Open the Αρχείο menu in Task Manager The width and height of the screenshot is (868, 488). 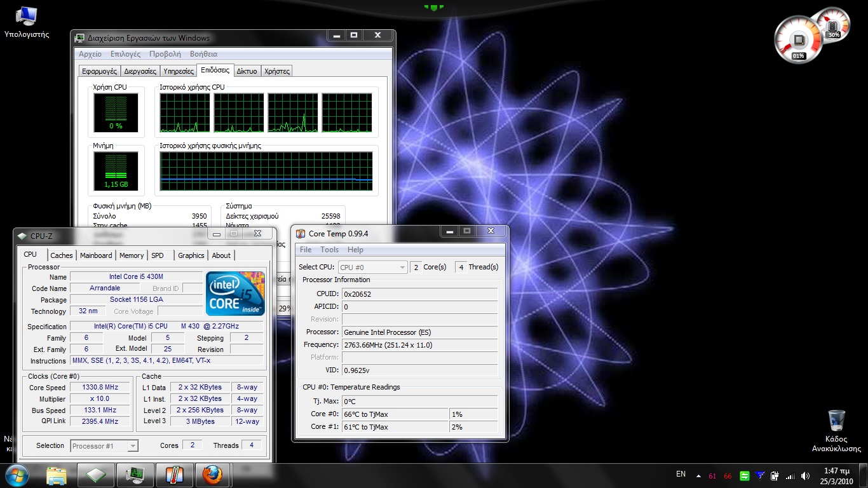coord(90,54)
